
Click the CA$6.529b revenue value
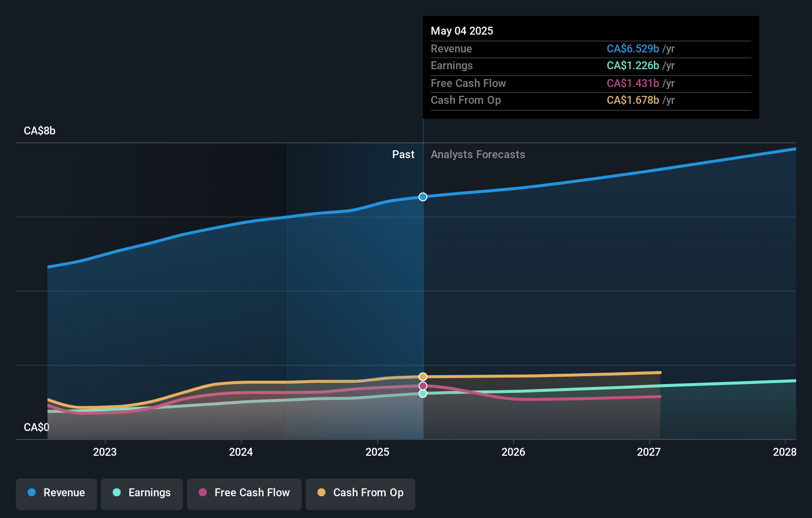point(633,48)
